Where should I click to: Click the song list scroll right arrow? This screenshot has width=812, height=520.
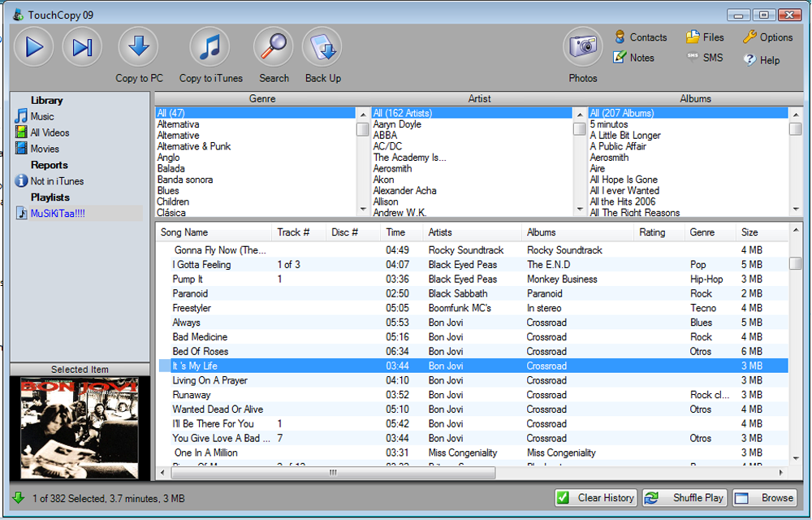click(781, 472)
